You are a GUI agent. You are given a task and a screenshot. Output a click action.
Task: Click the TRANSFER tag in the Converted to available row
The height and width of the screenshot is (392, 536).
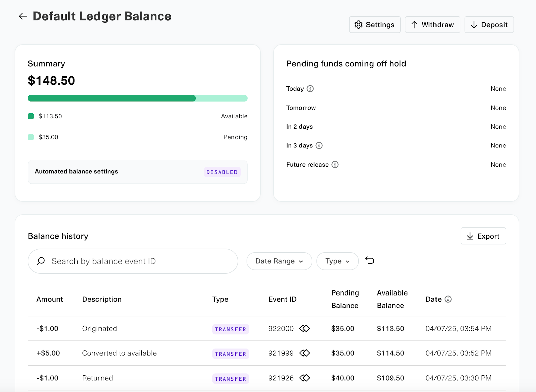click(230, 354)
